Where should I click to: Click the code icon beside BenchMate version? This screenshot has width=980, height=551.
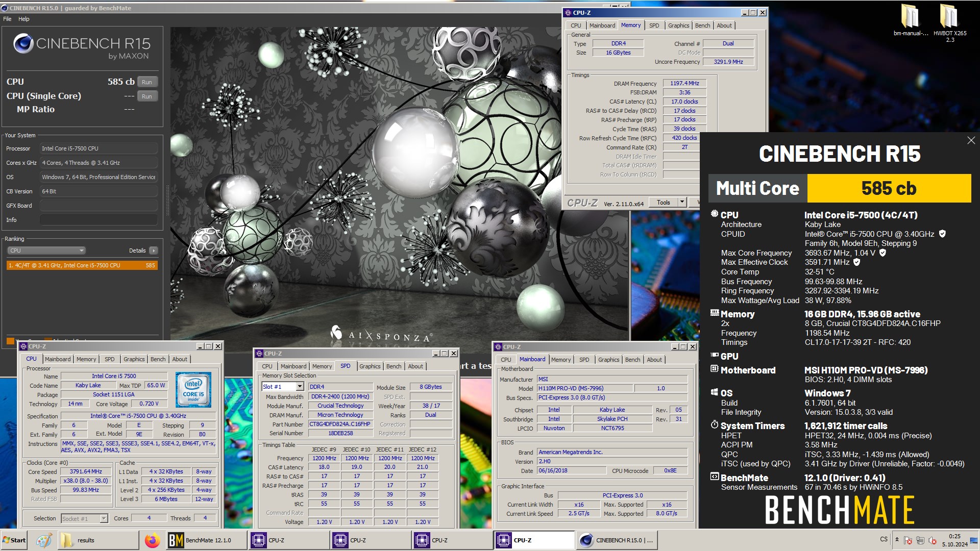coord(715,477)
